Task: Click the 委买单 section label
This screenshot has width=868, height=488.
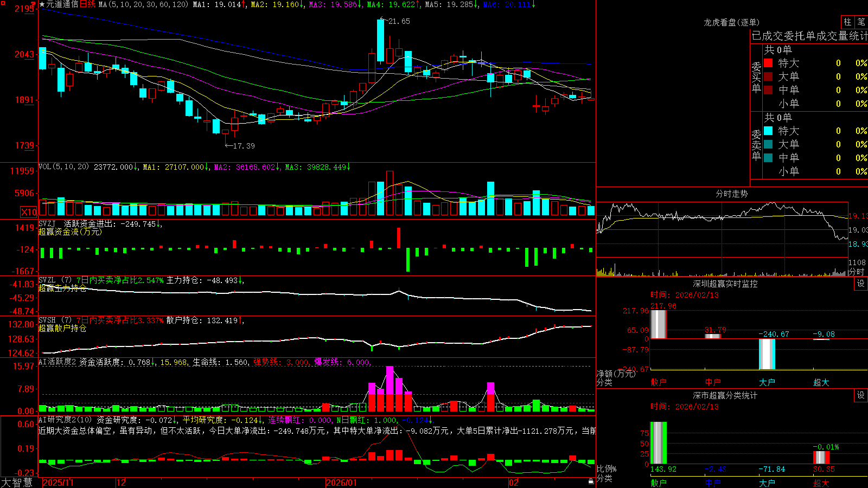Action: (x=756, y=78)
